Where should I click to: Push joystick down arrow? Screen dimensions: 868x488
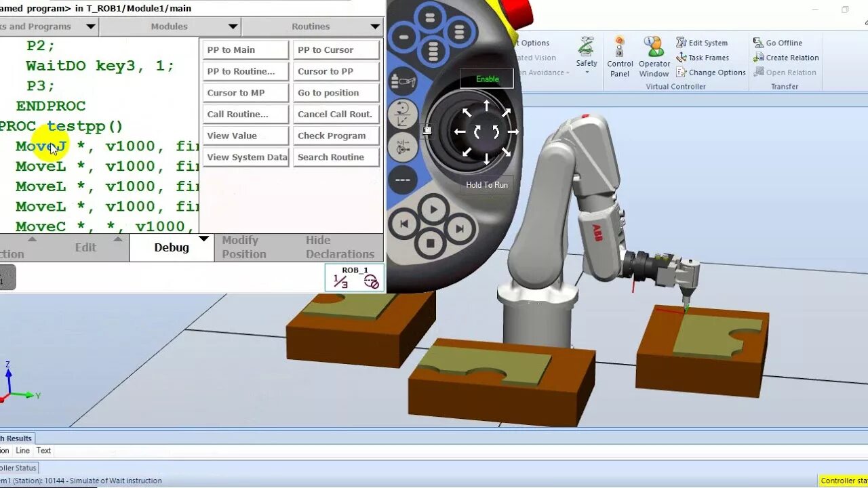(x=486, y=159)
